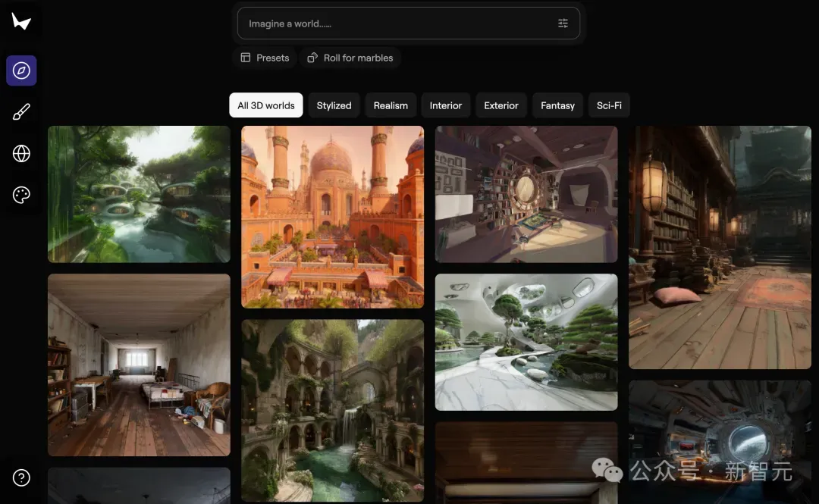819x504 pixels.
Task: Click the dice icon beside Roll for marbles
Action: click(312, 58)
